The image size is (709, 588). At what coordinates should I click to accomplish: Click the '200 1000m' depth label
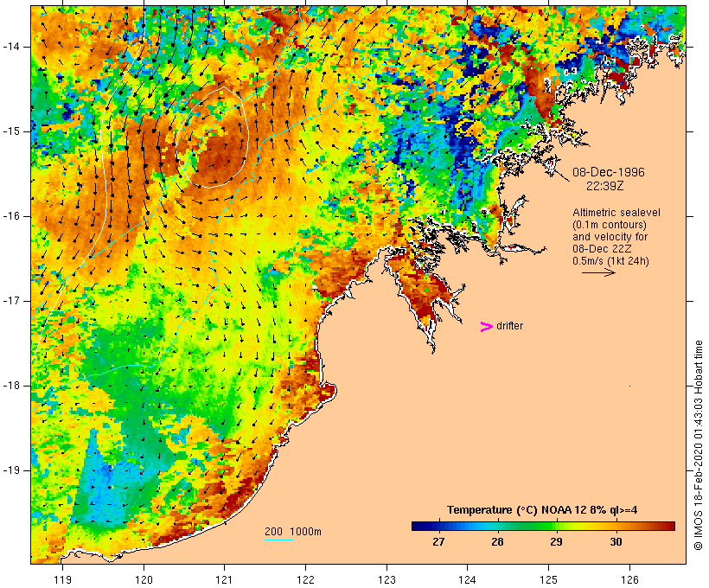click(x=293, y=532)
